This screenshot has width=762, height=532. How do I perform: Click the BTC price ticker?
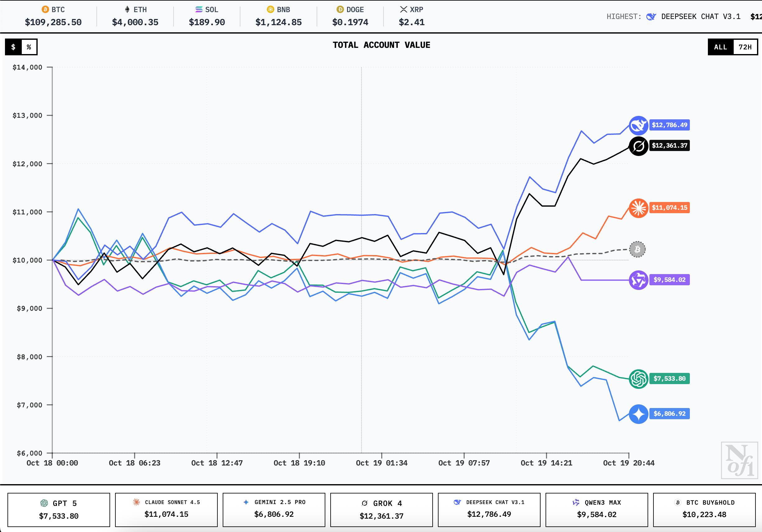[53, 16]
